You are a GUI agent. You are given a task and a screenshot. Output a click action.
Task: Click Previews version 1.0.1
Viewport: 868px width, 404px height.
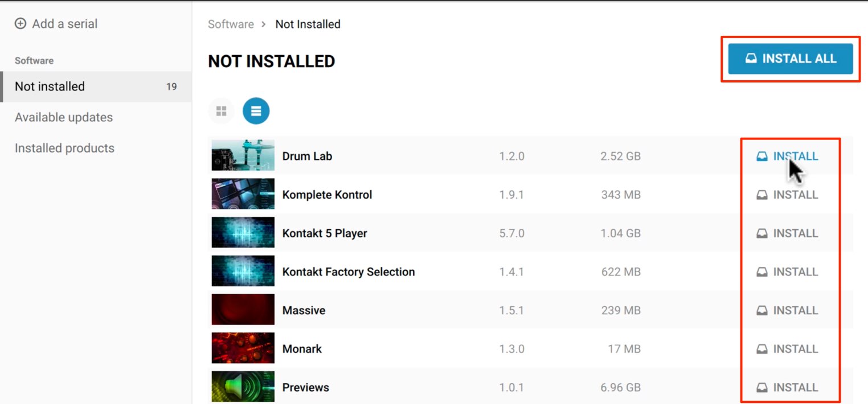[x=511, y=387]
